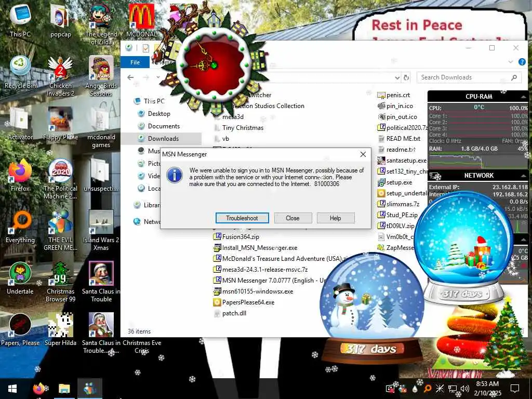Open Windows Start button

[12, 389]
